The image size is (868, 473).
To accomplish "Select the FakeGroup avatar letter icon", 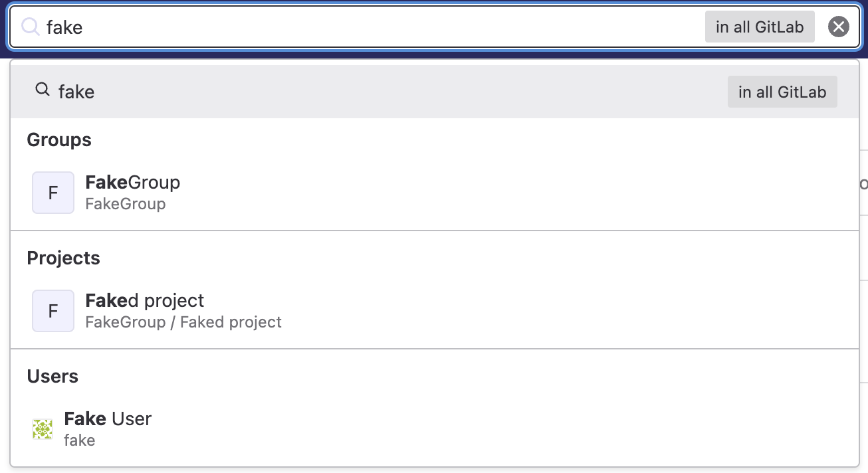I will point(53,192).
